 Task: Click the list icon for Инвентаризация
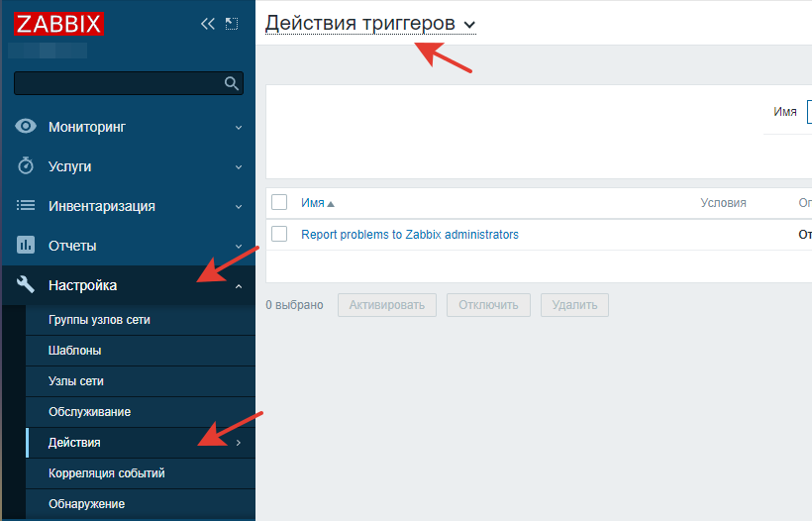tap(26, 206)
